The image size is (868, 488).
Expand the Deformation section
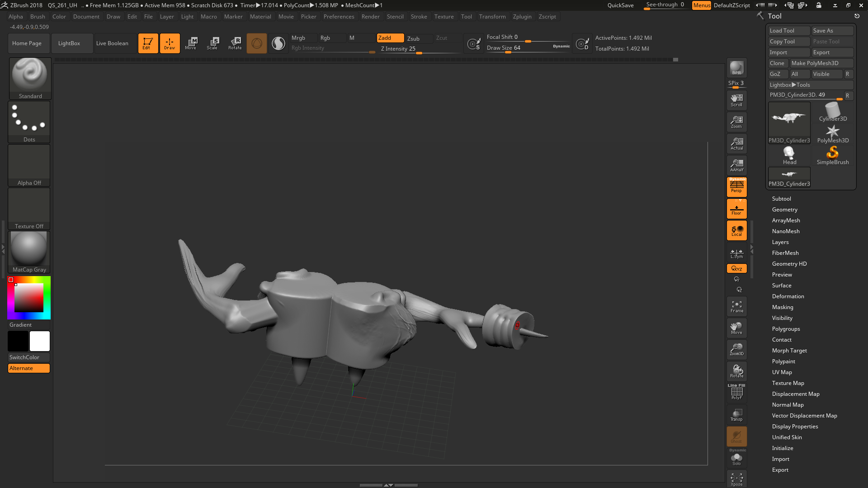788,296
